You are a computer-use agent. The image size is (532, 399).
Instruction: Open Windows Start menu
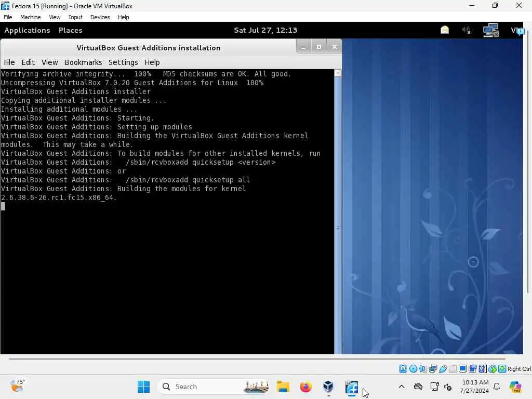coord(143,387)
